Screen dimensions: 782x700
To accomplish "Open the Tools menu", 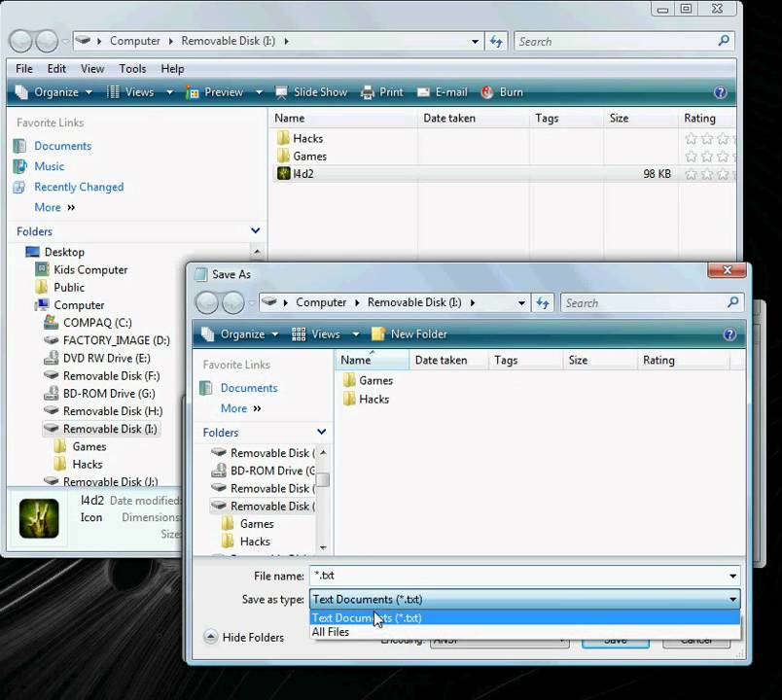I will [134, 68].
